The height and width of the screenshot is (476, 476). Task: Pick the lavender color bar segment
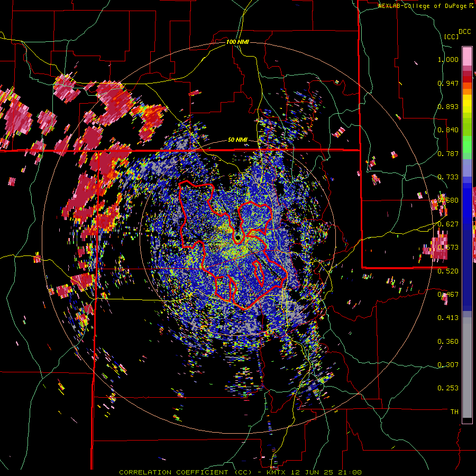pyautogui.click(x=467, y=168)
